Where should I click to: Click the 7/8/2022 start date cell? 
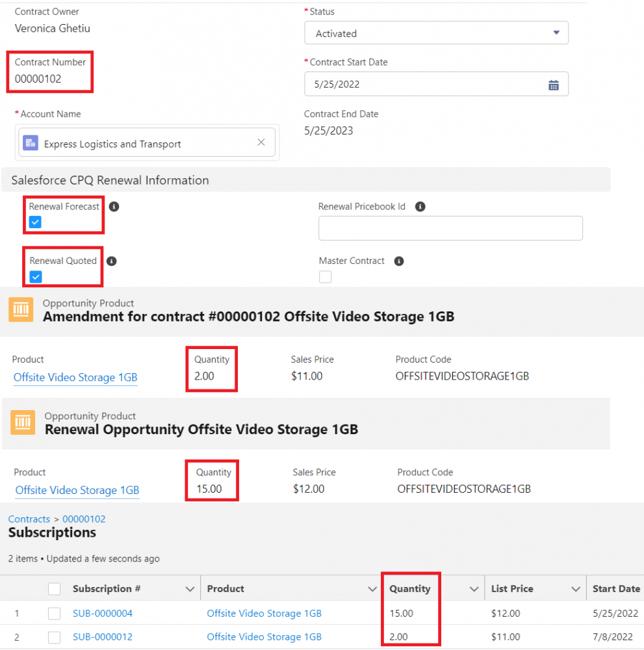pyautogui.click(x=613, y=637)
